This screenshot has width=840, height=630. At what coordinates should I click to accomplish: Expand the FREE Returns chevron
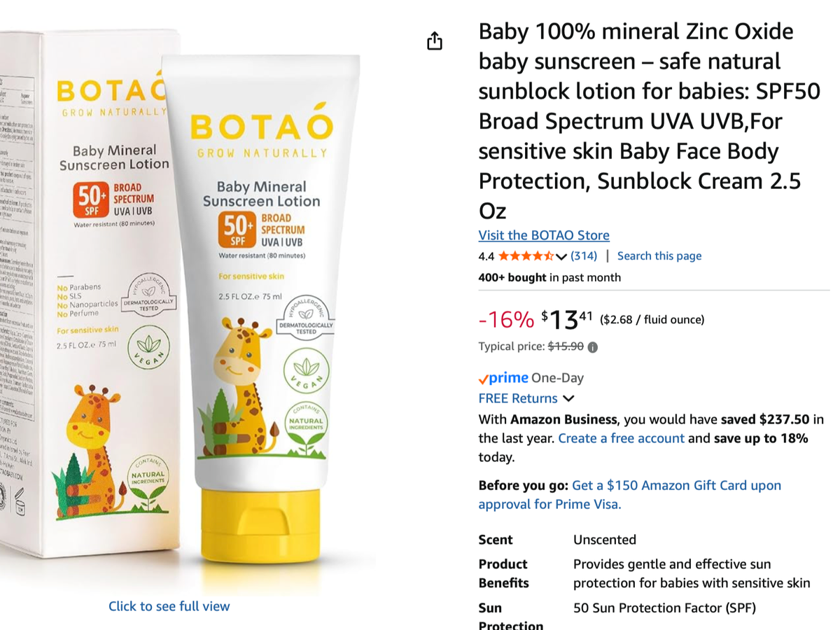pyautogui.click(x=568, y=399)
